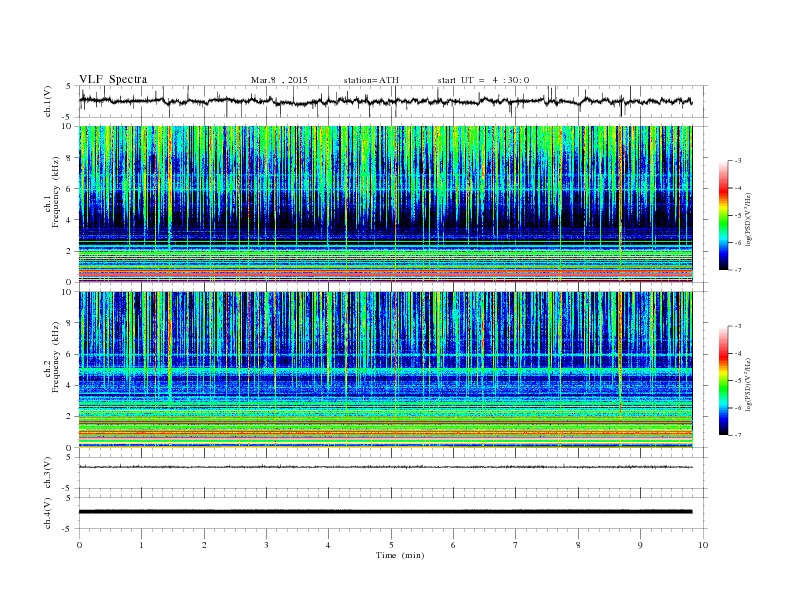Click time axis tick label "4"
792x612 pixels.
(328, 545)
